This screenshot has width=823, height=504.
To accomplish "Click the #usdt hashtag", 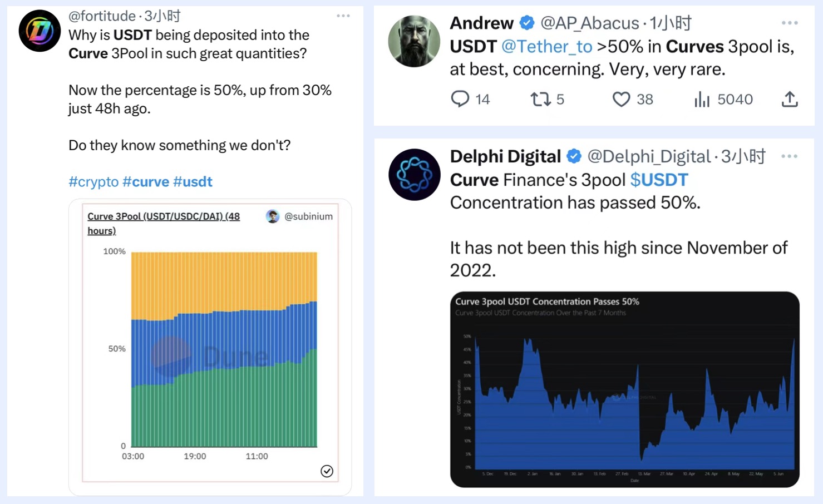I will (193, 182).
